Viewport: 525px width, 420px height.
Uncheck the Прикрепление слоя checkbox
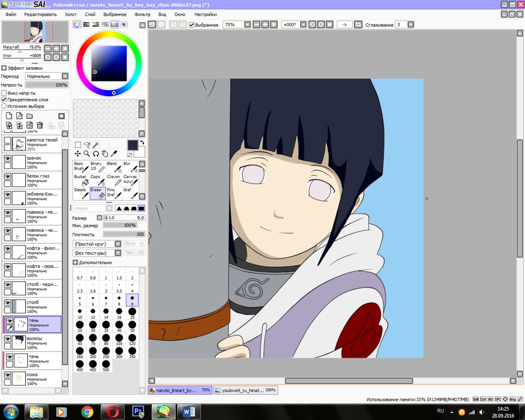(x=4, y=100)
